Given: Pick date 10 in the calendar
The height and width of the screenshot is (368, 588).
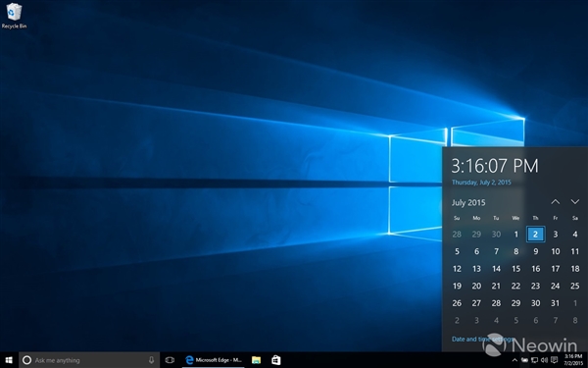Looking at the screenshot, I should point(556,251).
